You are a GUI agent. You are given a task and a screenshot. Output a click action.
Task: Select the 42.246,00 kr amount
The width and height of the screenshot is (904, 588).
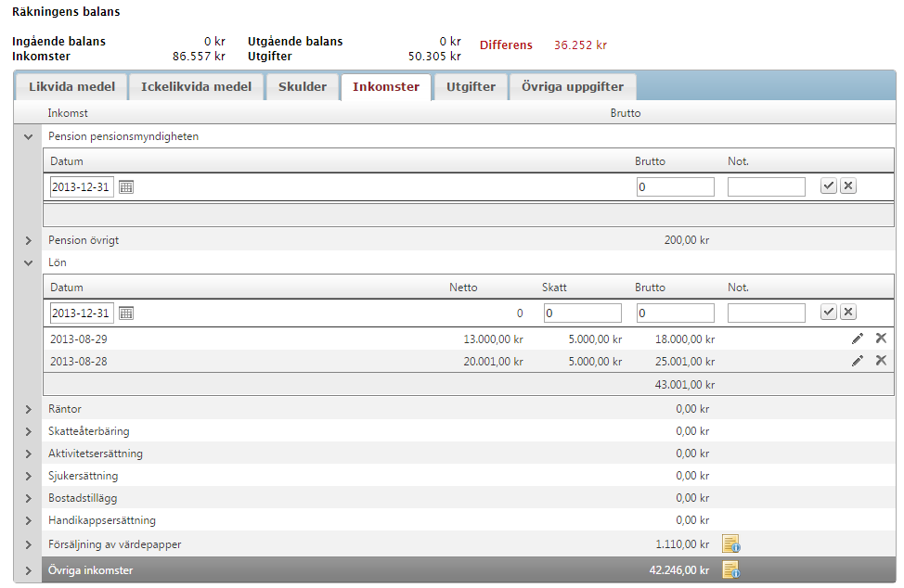(x=679, y=570)
